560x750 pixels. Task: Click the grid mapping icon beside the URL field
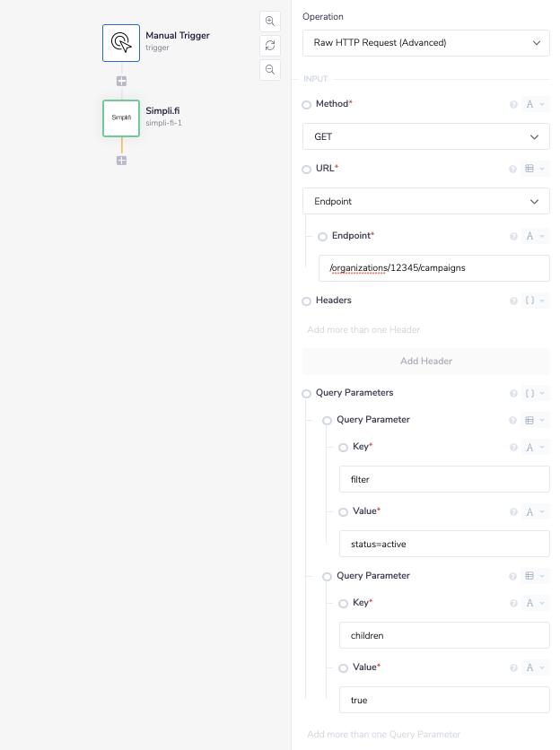pyautogui.click(x=529, y=168)
